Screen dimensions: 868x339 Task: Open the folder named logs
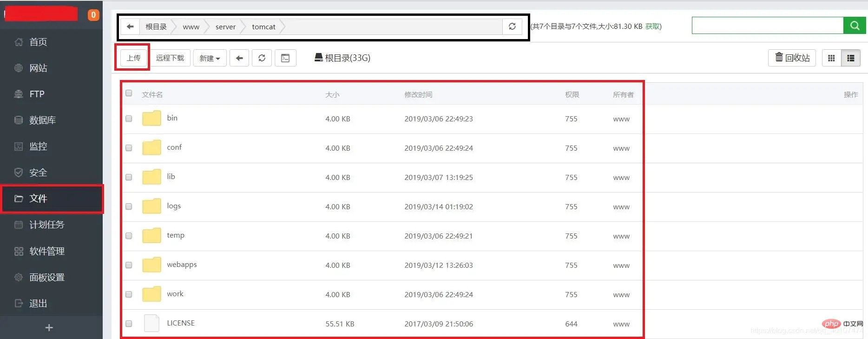174,206
